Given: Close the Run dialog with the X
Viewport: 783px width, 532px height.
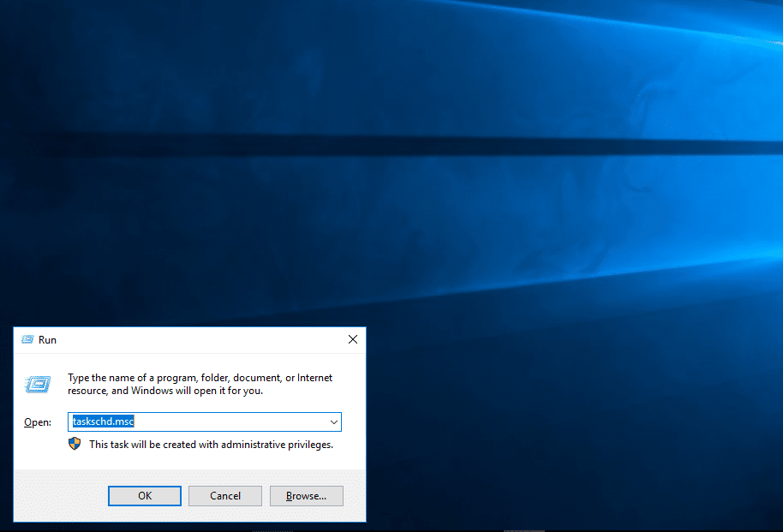Looking at the screenshot, I should 352,338.
